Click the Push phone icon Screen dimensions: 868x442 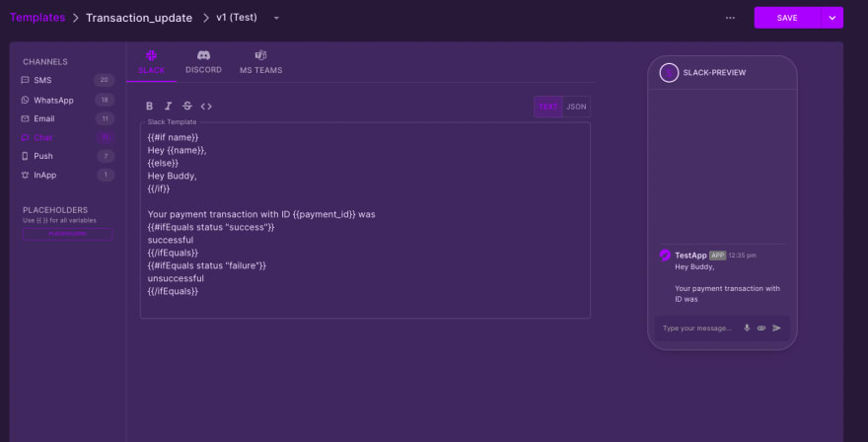pyautogui.click(x=25, y=156)
